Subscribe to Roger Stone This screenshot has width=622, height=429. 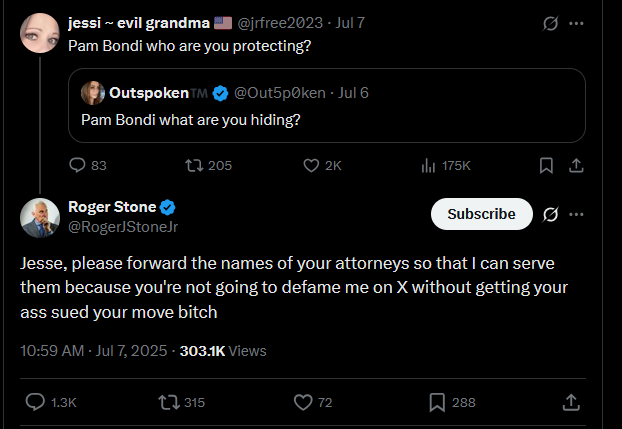[x=482, y=214]
